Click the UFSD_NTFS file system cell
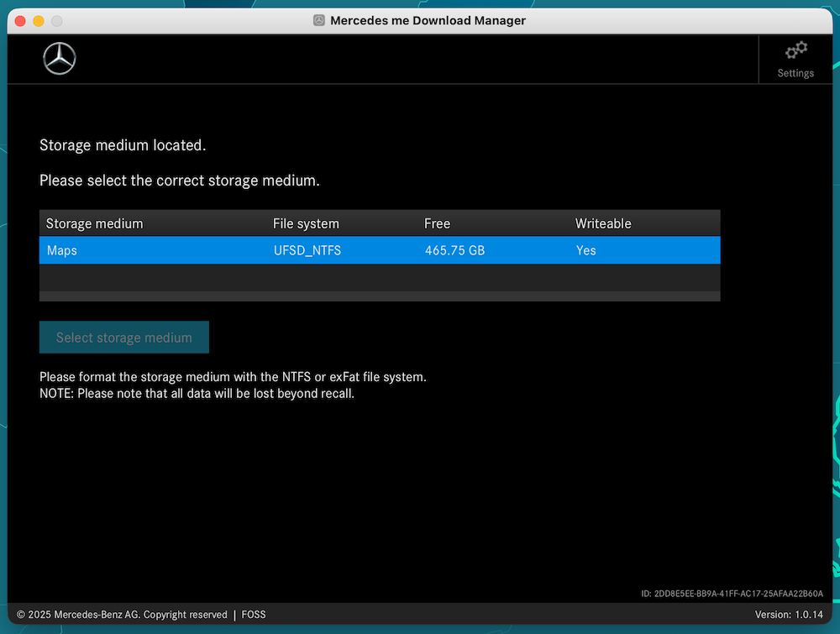The width and height of the screenshot is (840, 634). click(x=307, y=250)
